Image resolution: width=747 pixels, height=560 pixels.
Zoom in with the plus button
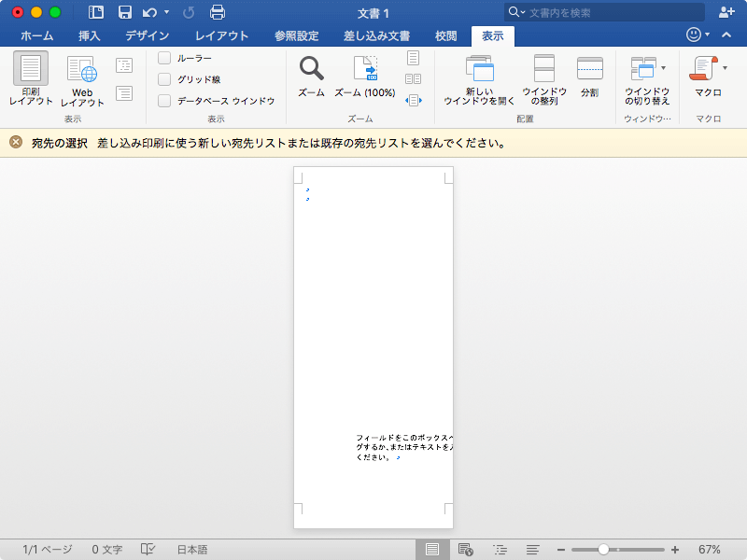[x=674, y=550]
